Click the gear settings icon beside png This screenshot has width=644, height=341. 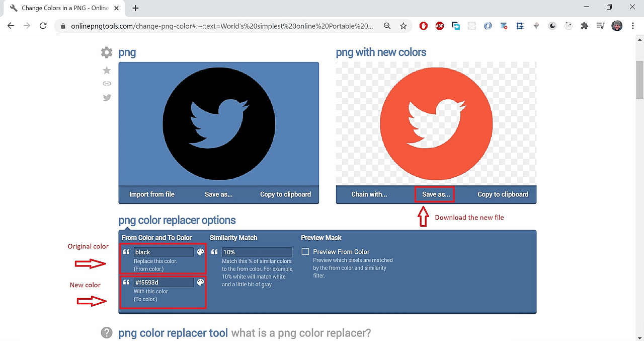pos(107,52)
